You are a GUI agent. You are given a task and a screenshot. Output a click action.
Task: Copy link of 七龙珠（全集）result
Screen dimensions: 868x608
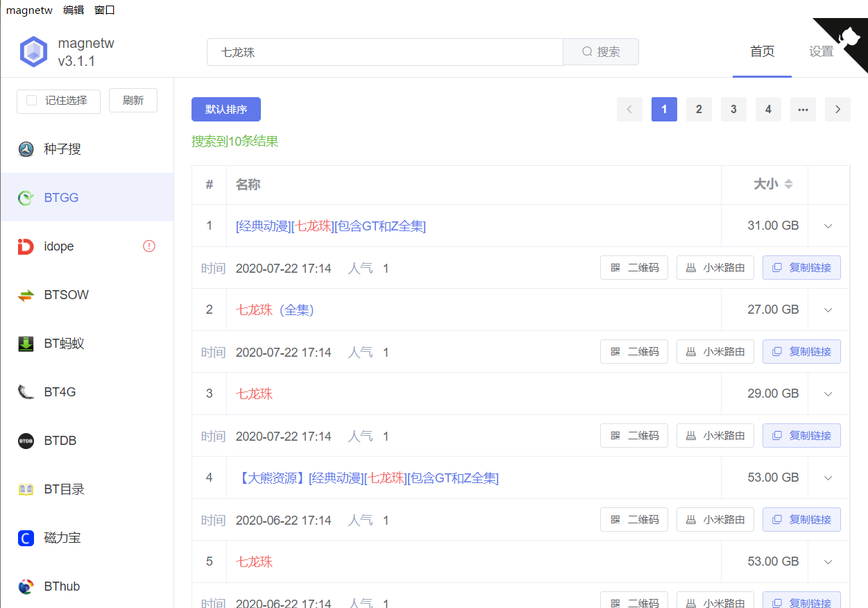801,352
